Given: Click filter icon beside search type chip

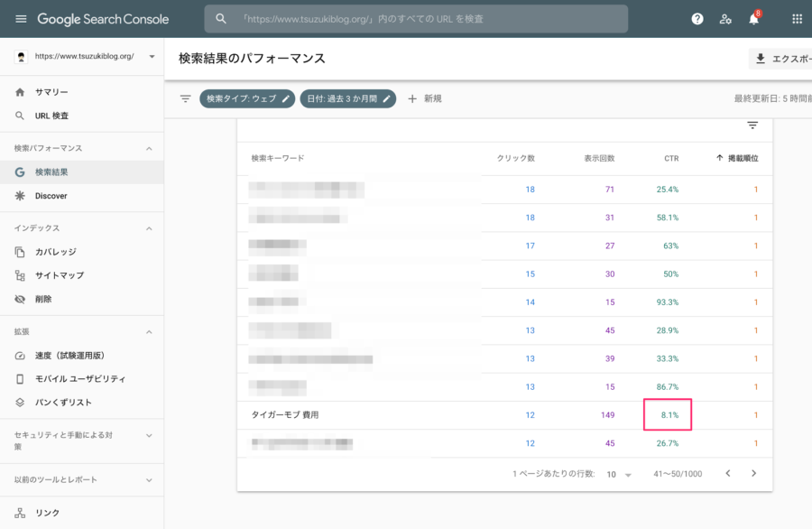Looking at the screenshot, I should click(x=185, y=98).
